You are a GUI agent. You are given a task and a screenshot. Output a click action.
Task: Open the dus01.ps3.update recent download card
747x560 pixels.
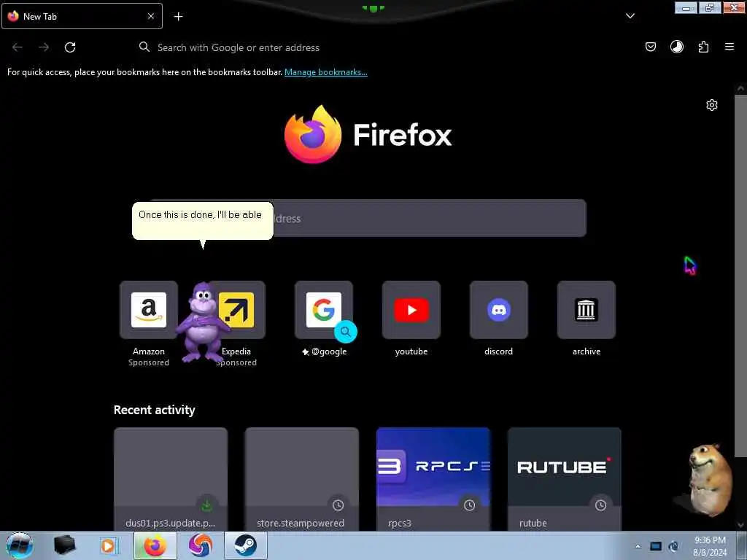171,479
